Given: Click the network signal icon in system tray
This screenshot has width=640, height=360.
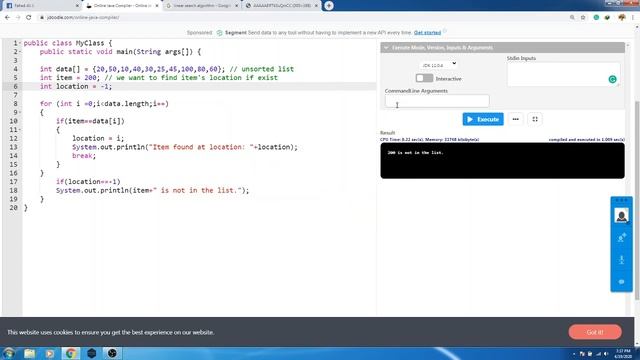Looking at the screenshot, I should point(598,354).
